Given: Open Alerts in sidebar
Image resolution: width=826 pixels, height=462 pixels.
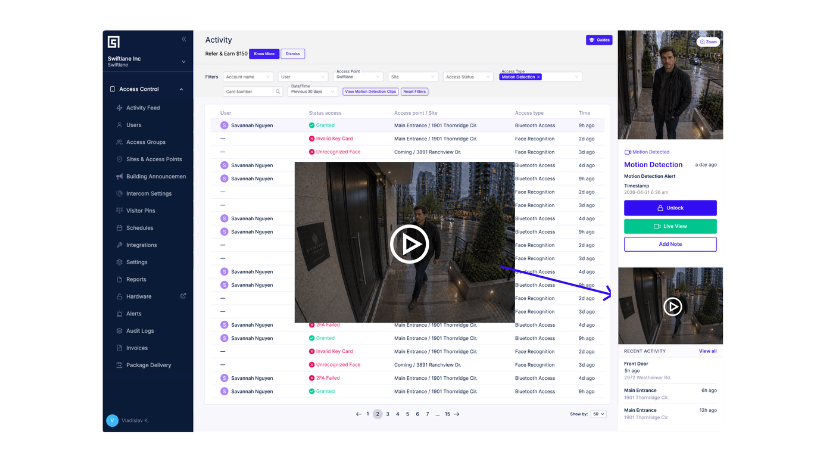Looking at the screenshot, I should [x=133, y=313].
